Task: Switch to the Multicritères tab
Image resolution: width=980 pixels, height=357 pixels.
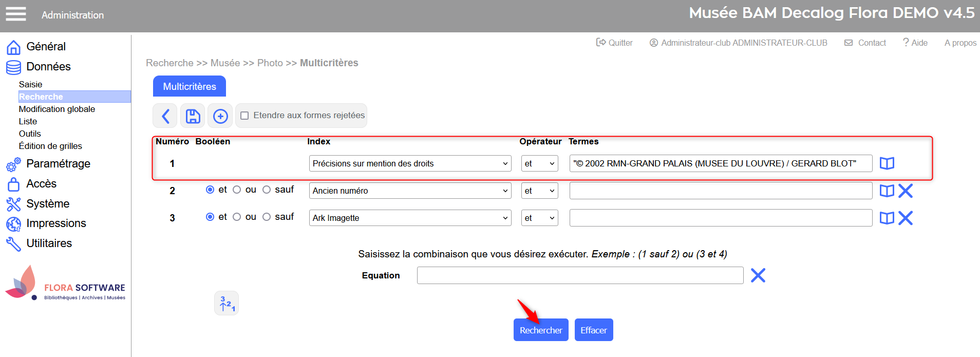Action: point(190,86)
